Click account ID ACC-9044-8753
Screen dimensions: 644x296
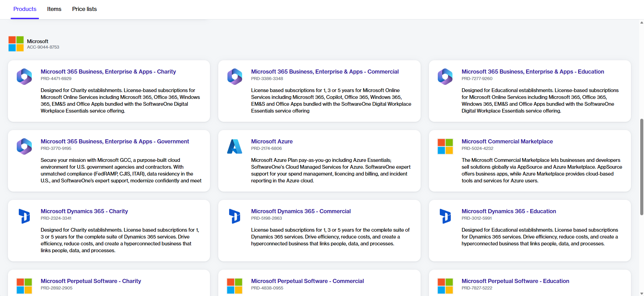tap(43, 47)
